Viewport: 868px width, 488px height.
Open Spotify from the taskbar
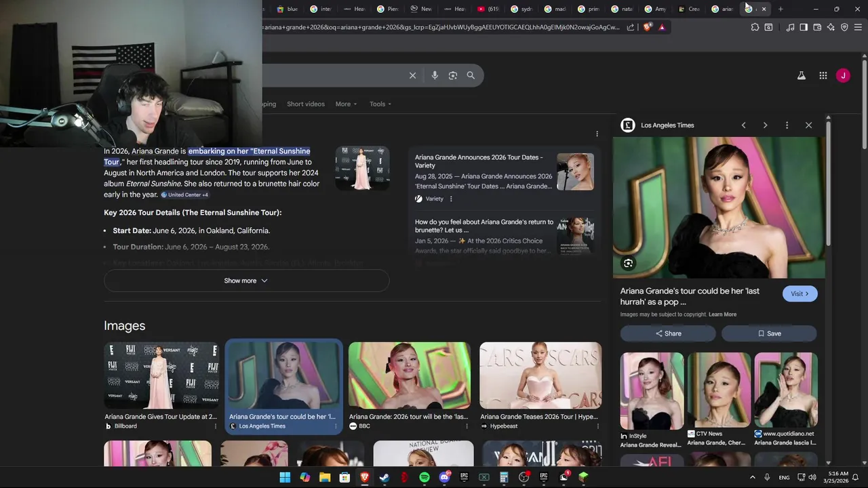425,477
